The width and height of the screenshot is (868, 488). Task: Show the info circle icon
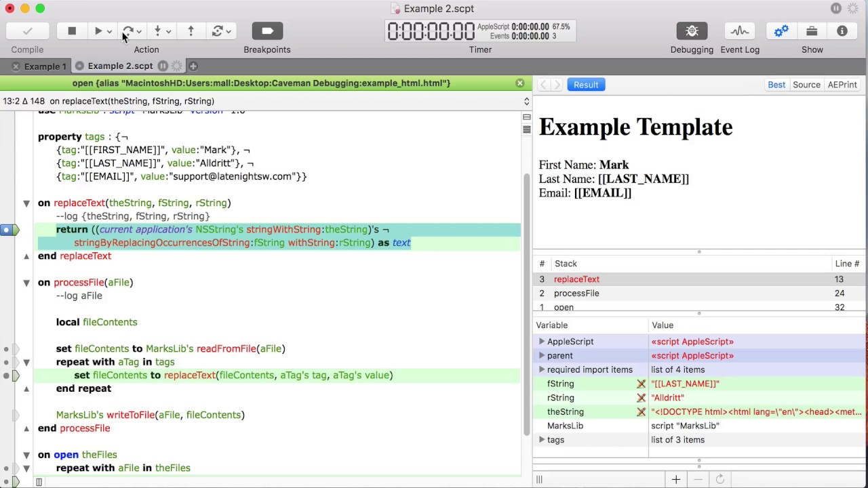click(842, 31)
